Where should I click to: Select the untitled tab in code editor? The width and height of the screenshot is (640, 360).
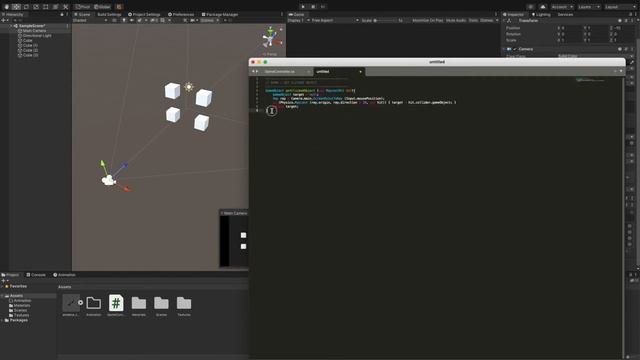coord(339,71)
